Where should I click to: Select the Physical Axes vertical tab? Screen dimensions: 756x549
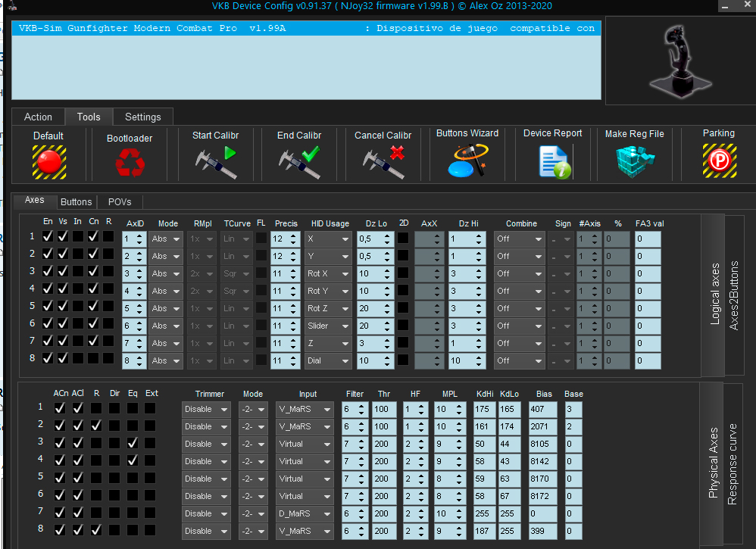pyautogui.click(x=713, y=463)
